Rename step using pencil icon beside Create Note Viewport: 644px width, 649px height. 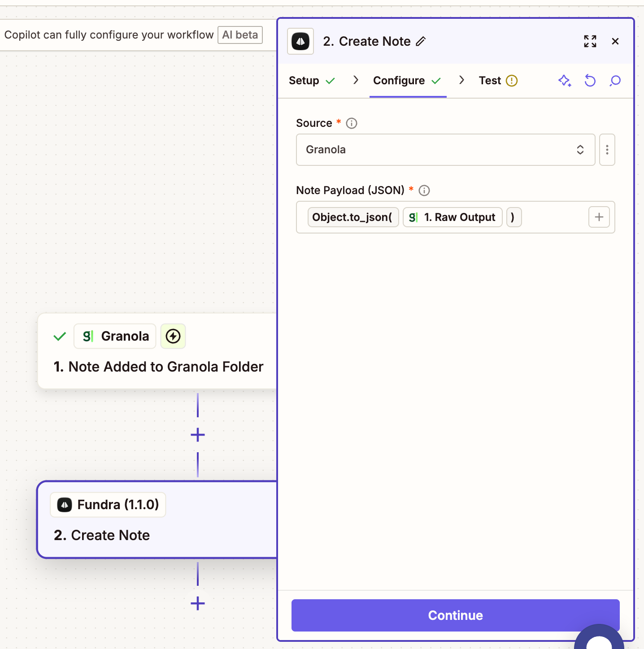click(x=421, y=41)
